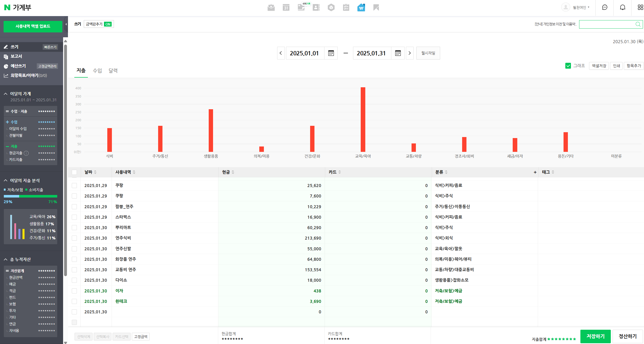The height and width of the screenshot is (344, 644).
Task: Toggle 금액감추기 ON switch
Action: (x=108, y=24)
